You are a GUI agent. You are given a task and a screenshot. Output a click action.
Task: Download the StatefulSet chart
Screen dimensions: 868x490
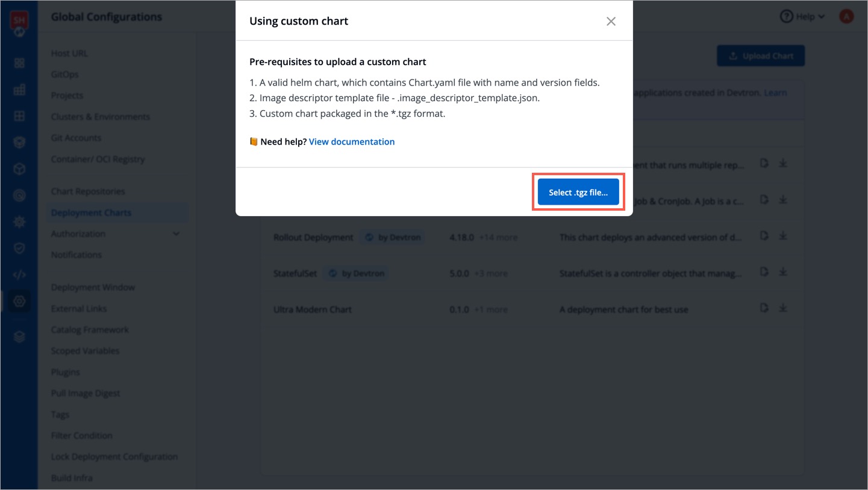coord(783,271)
